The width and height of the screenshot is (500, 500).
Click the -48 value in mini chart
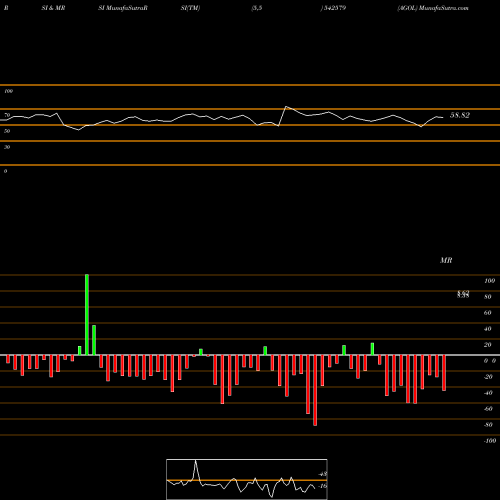tap(322, 474)
